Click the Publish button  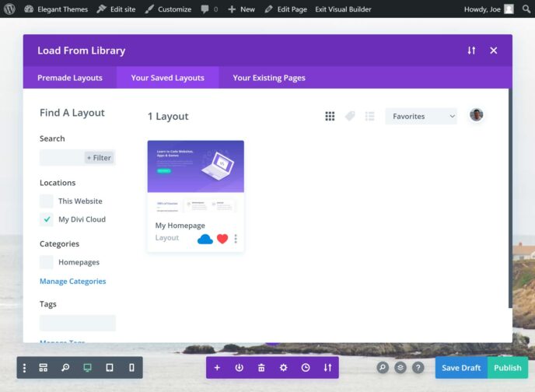pos(508,368)
